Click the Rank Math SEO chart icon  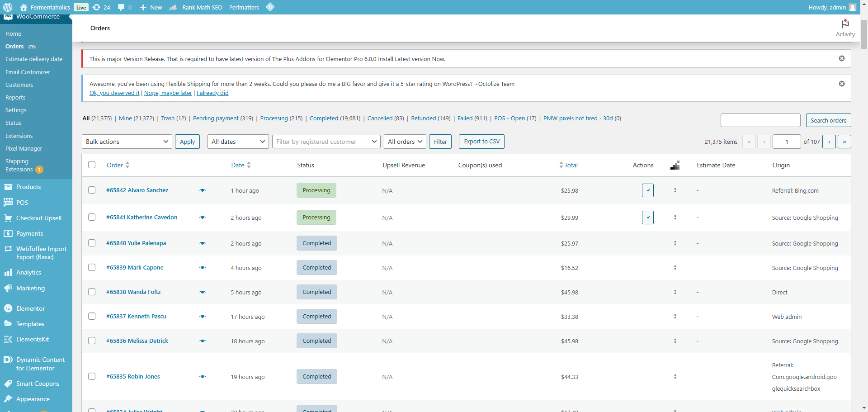pos(173,7)
